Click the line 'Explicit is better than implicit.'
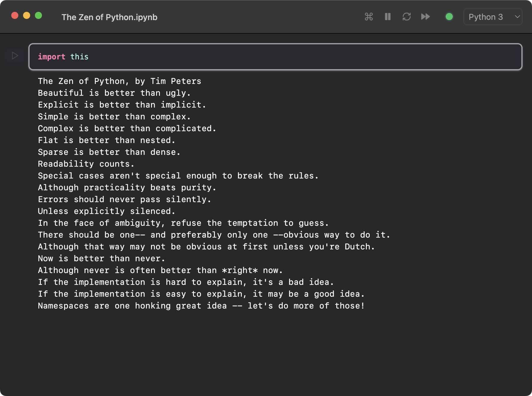The width and height of the screenshot is (532, 396). 122,105
